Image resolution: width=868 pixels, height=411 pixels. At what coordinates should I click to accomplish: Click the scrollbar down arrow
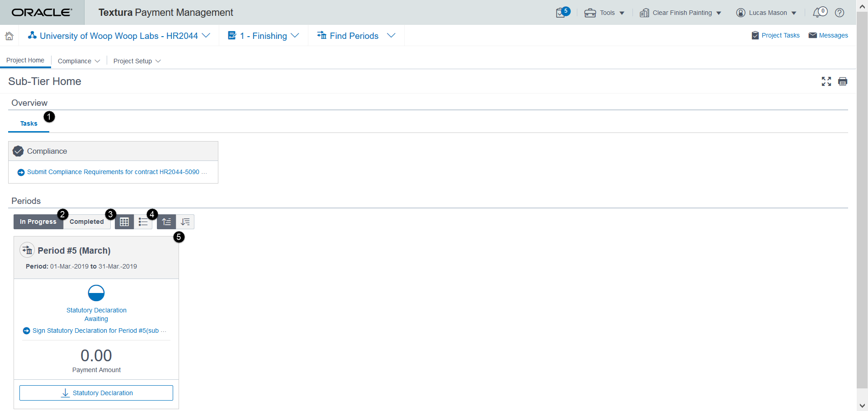point(862,406)
